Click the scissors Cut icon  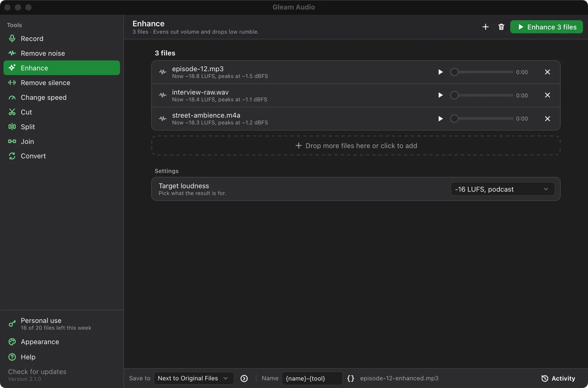[12, 112]
